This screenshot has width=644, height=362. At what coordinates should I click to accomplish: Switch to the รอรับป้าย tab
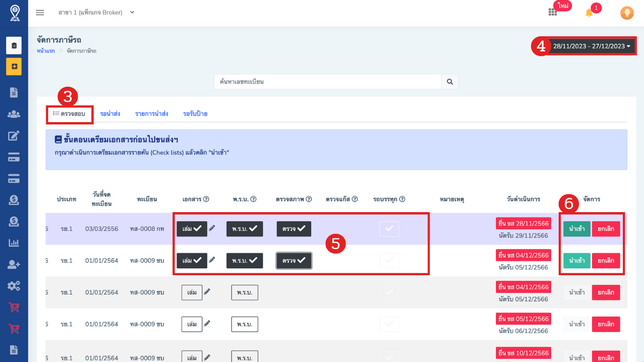[x=195, y=114]
